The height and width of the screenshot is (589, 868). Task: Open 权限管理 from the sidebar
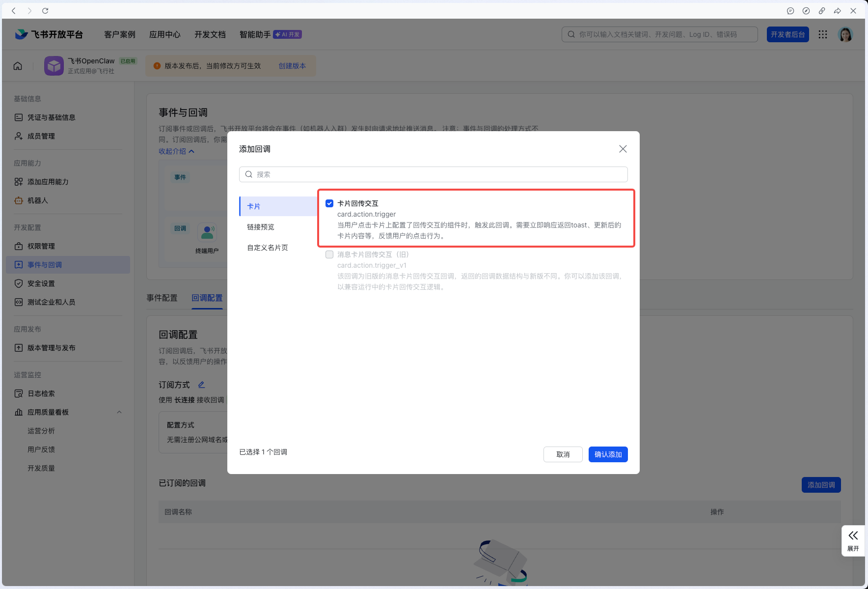point(41,246)
